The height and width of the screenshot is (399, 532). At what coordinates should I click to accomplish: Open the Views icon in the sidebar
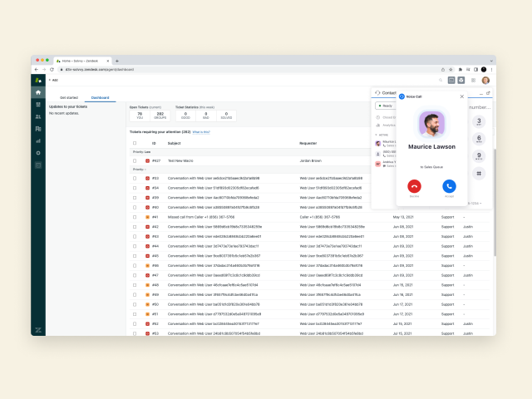(x=38, y=105)
